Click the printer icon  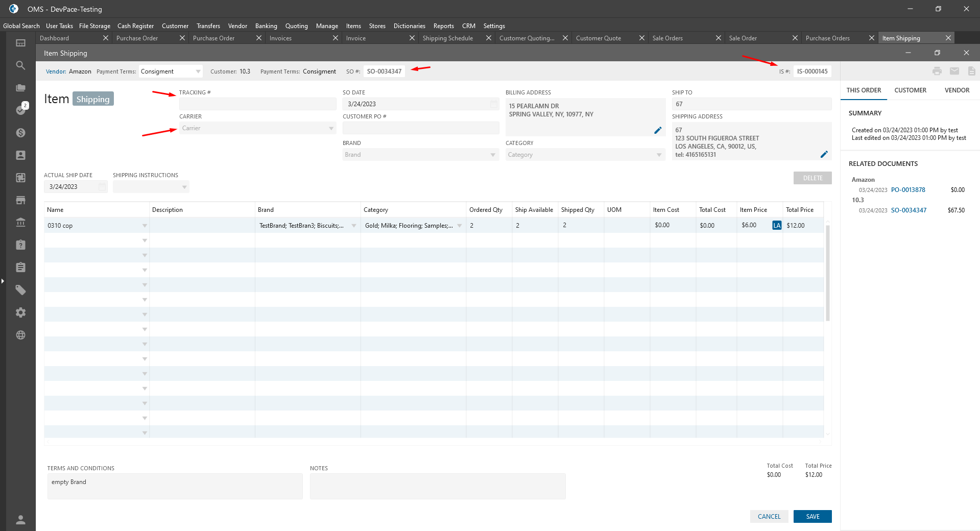(937, 71)
